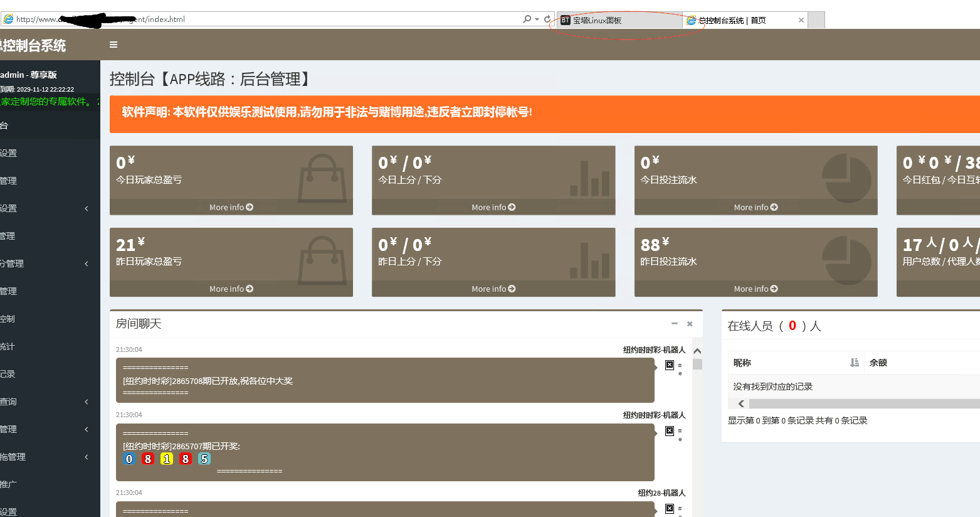
Task: Open More info on 今日上分/下分 card
Action: coord(493,207)
